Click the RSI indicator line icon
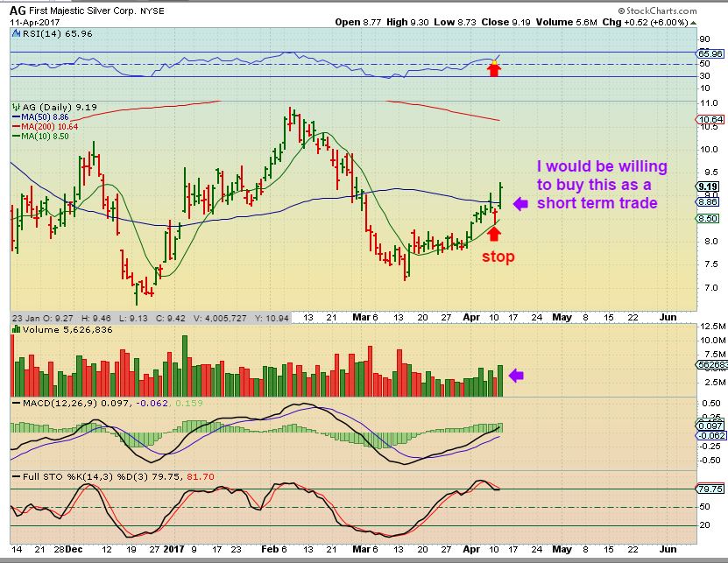The height and width of the screenshot is (563, 728). (17, 33)
